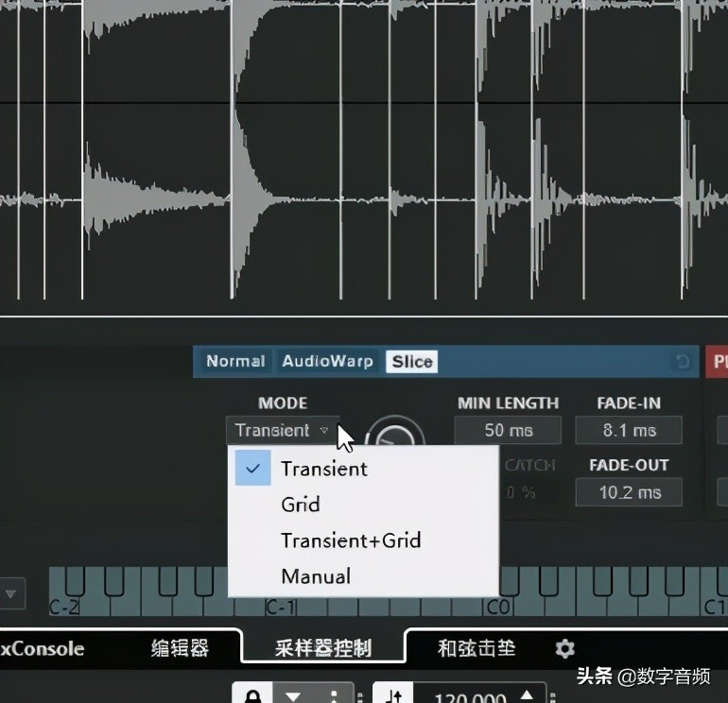Expand the arrow button left of keyboard

(x=11, y=593)
